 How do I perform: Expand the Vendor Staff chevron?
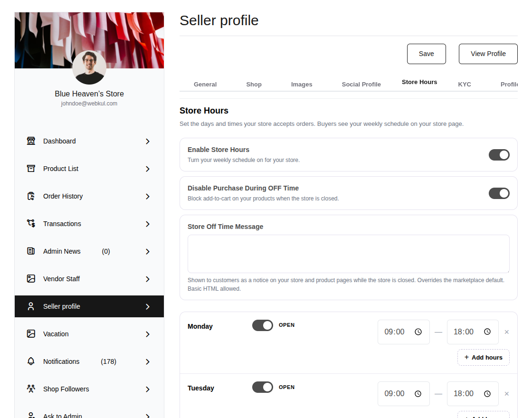tap(148, 279)
